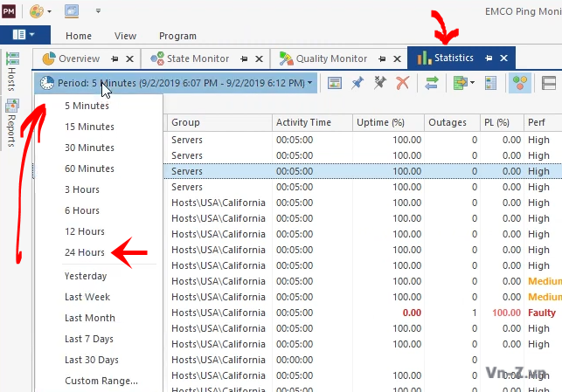Close the Statistics tab
562x392 pixels.
click(503, 58)
